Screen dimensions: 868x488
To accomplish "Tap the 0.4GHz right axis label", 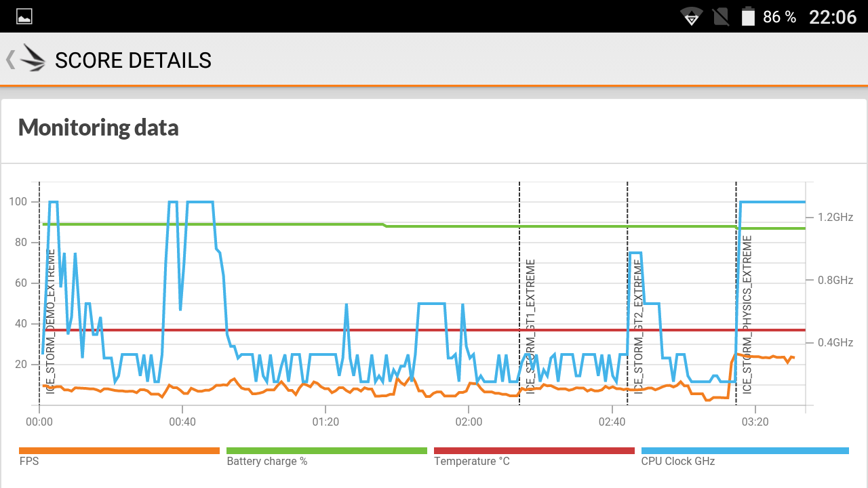I will tap(835, 342).
